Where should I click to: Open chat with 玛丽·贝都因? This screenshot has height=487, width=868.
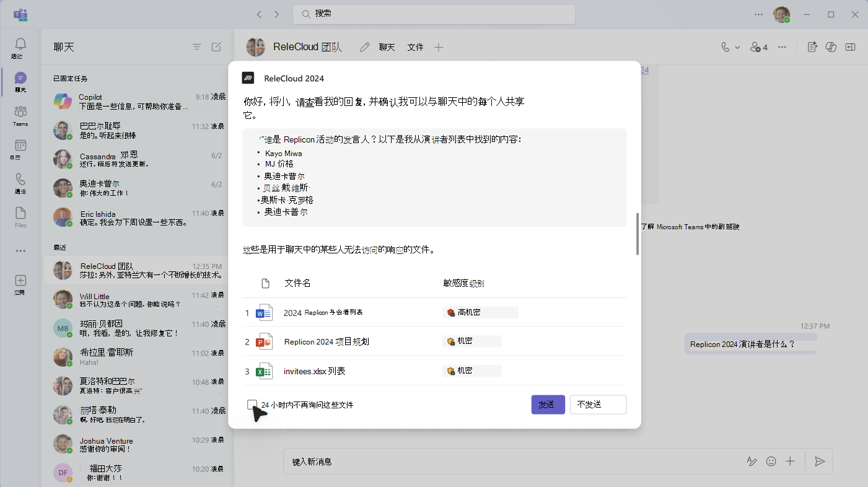[139, 328]
